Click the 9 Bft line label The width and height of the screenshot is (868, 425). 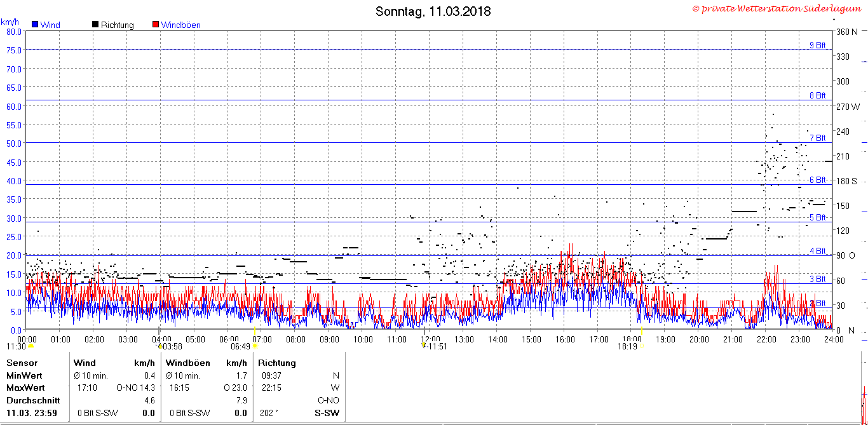(817, 45)
